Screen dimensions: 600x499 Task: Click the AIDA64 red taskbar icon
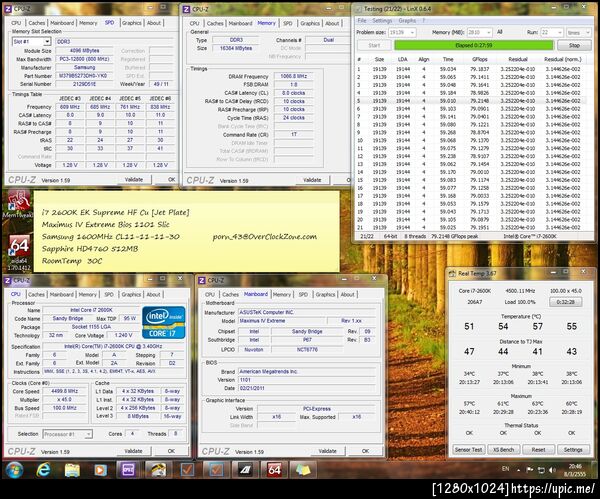click(274, 470)
